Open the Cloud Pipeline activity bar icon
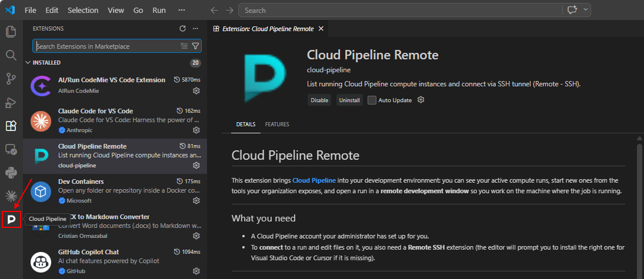 click(11, 220)
